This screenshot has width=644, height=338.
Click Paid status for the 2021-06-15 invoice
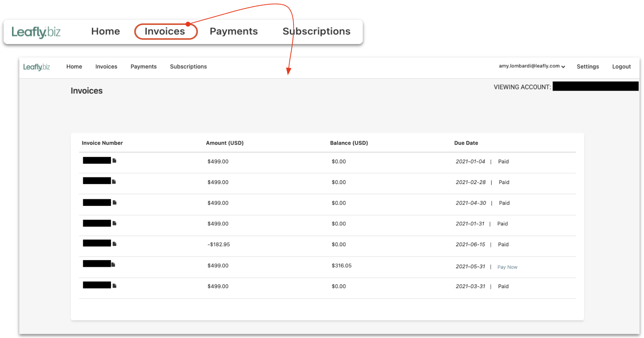click(503, 244)
